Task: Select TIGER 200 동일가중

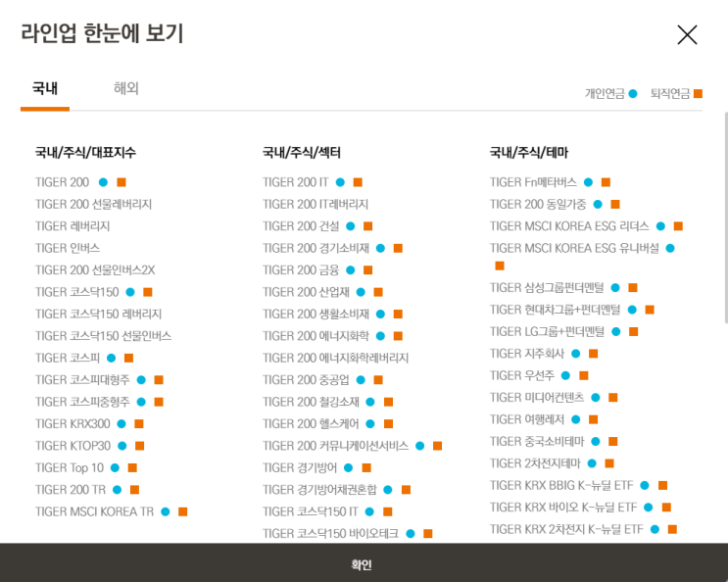Action: click(538, 204)
